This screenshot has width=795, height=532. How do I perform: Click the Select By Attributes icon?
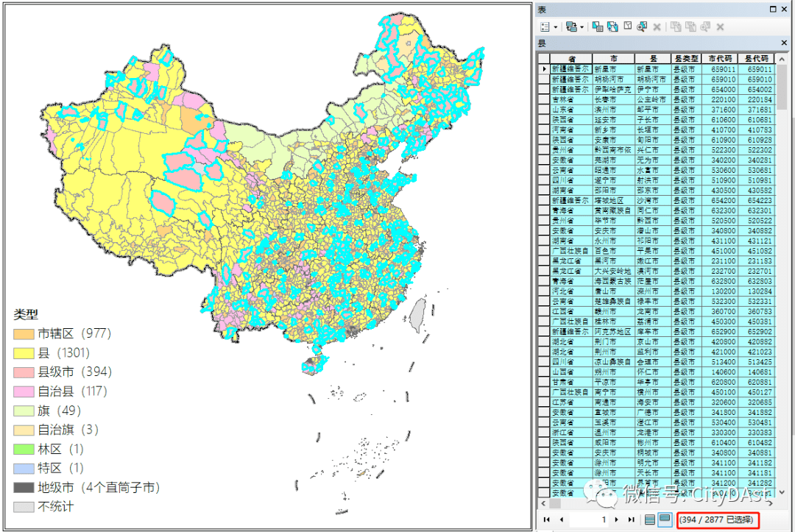[598, 26]
